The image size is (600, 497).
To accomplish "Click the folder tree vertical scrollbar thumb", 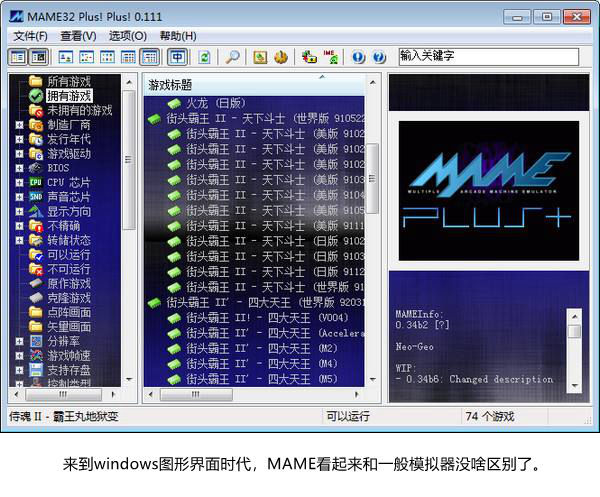I will [x=129, y=160].
